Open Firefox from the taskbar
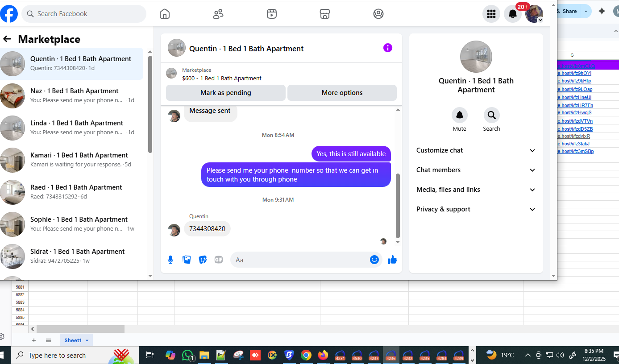Viewport: 619px width, 364px height. 323,355
